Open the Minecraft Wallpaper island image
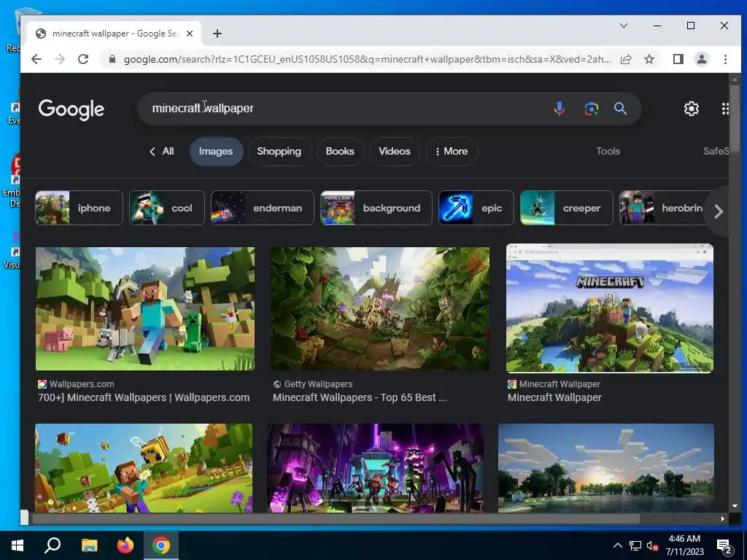 (610, 308)
